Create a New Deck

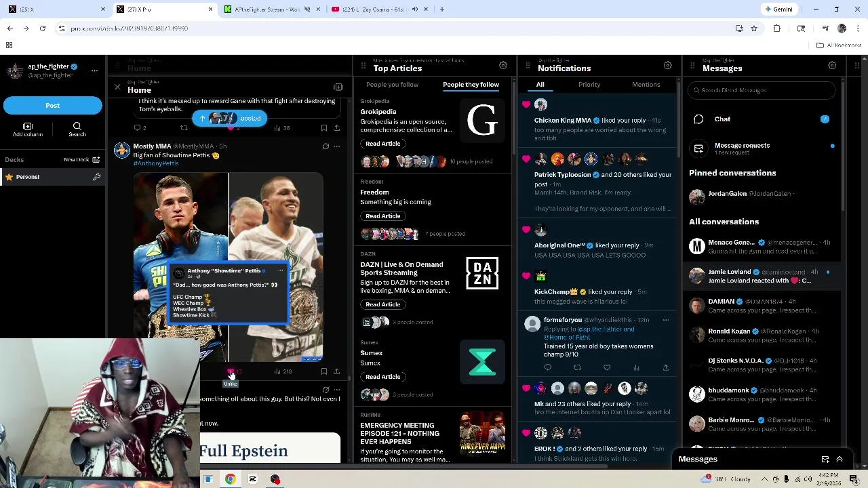pyautogui.click(x=81, y=160)
